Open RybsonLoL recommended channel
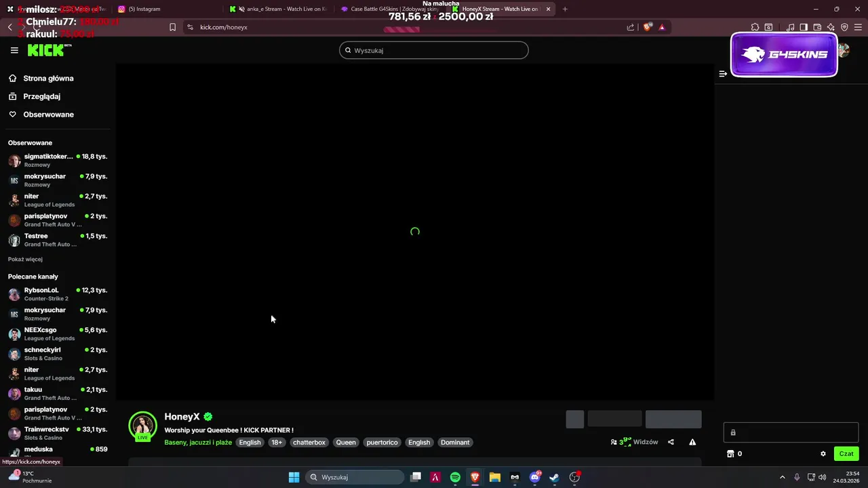Viewport: 868px width, 488px height. pos(58,294)
